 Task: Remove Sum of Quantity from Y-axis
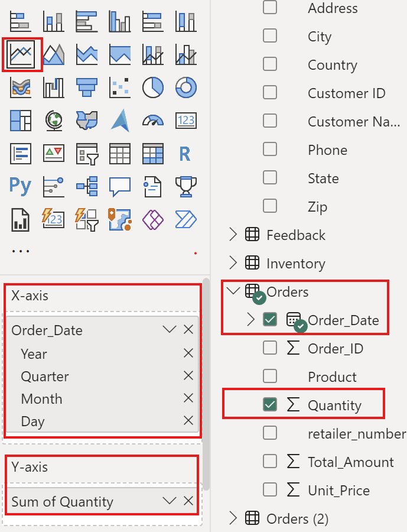coord(188,501)
